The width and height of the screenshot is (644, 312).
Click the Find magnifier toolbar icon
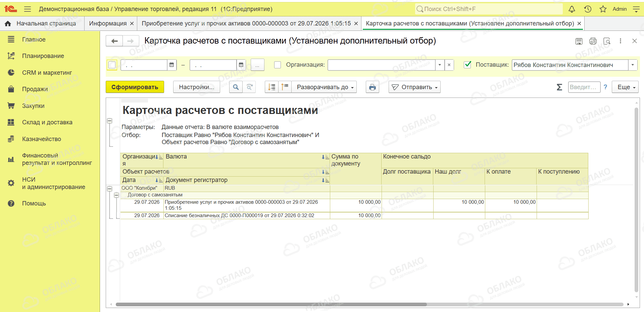[236, 87]
